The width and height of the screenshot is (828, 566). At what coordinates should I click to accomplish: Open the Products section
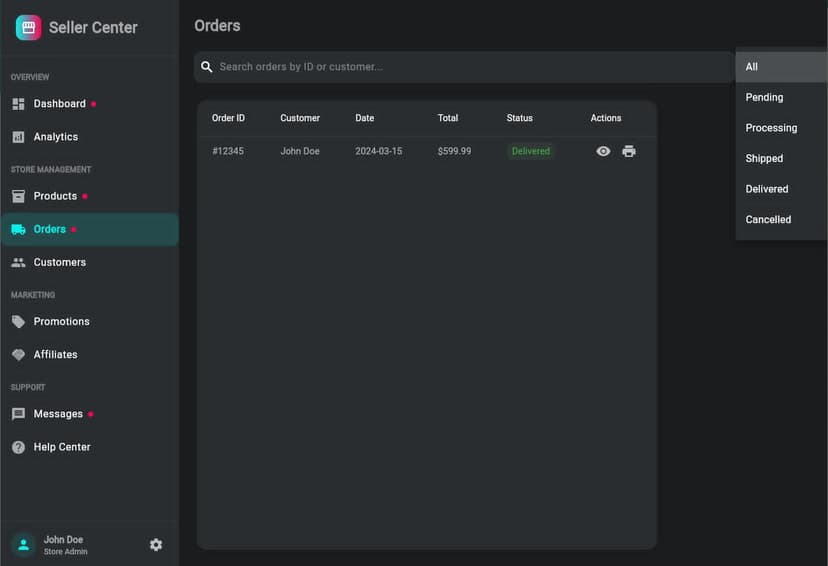[x=55, y=196]
